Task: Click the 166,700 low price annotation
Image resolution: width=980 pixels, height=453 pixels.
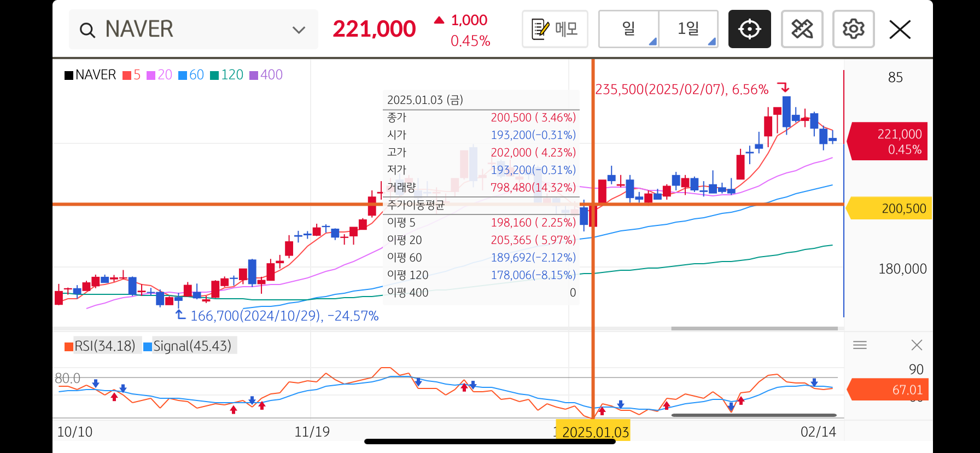Action: pyautogui.click(x=284, y=316)
